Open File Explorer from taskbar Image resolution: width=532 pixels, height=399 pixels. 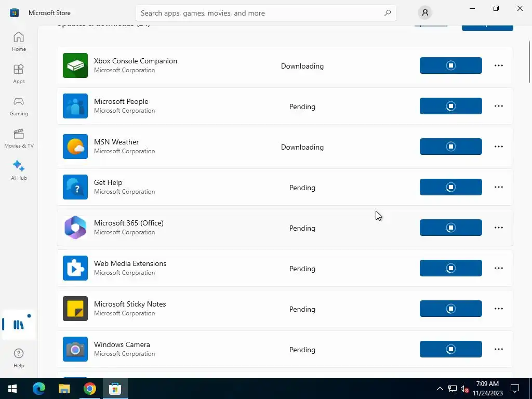point(64,389)
